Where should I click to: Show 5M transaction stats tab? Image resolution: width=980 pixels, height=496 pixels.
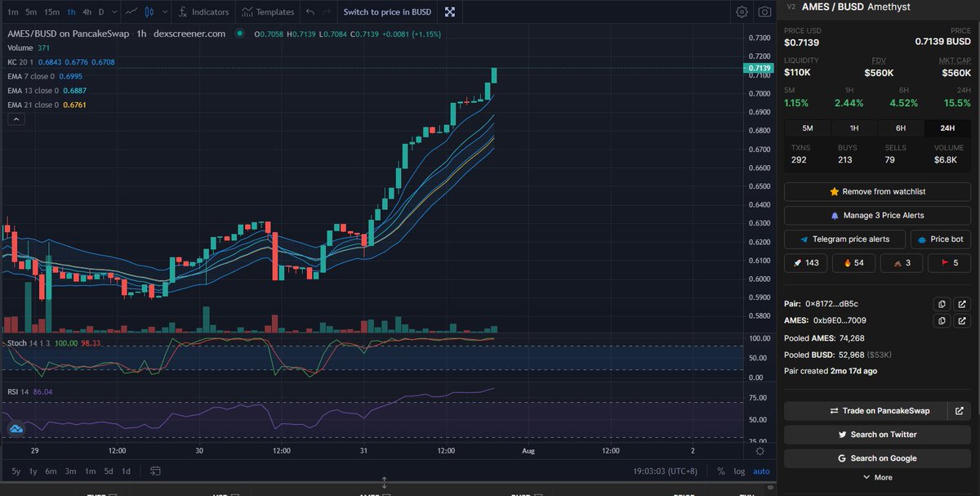(x=808, y=127)
